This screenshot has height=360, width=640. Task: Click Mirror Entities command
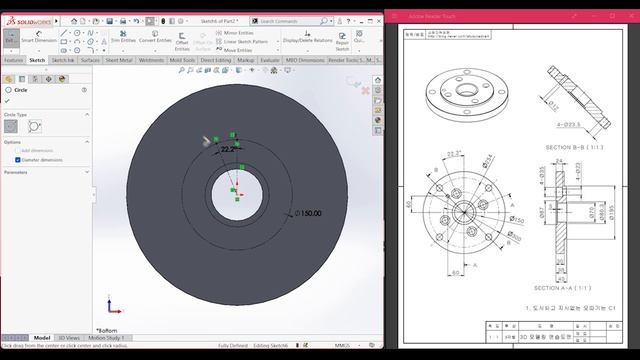click(x=235, y=33)
